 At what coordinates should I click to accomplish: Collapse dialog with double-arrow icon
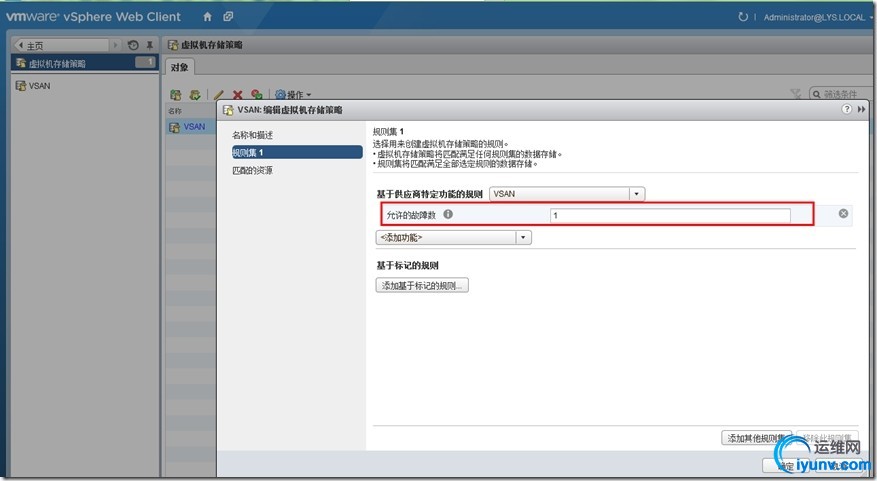pos(861,109)
